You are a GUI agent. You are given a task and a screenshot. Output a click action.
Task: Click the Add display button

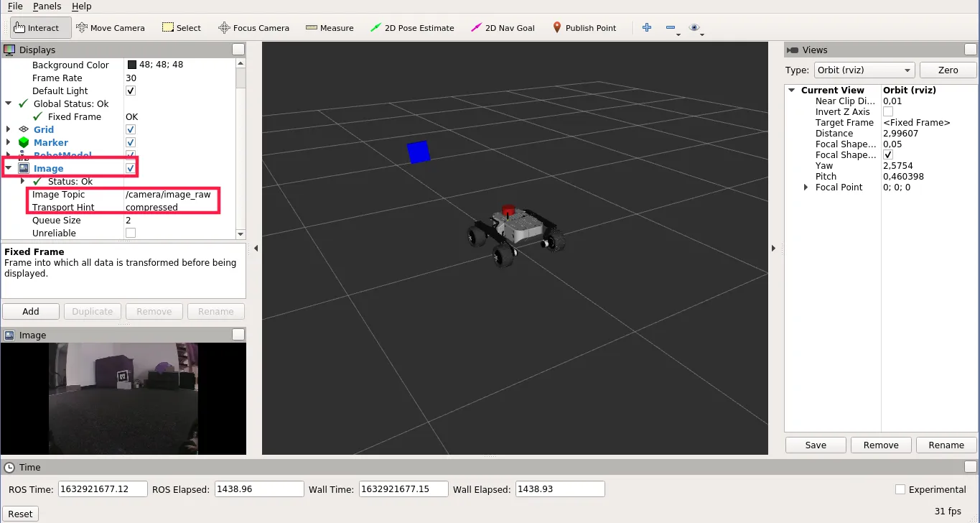point(30,311)
